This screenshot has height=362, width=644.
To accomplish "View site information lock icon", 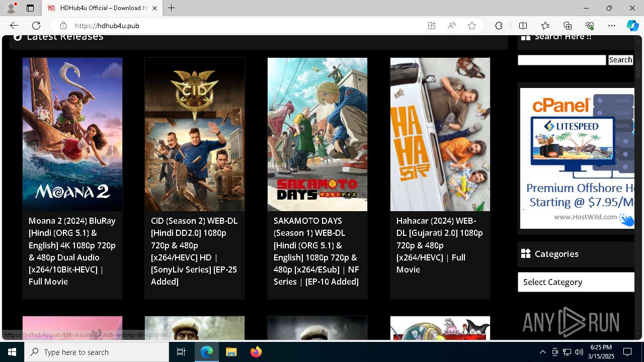I will pyautogui.click(x=63, y=26).
